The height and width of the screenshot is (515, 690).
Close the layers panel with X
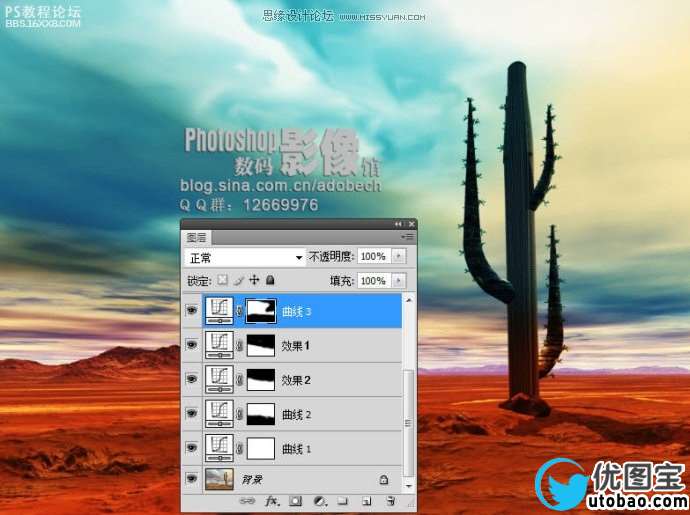(x=411, y=224)
